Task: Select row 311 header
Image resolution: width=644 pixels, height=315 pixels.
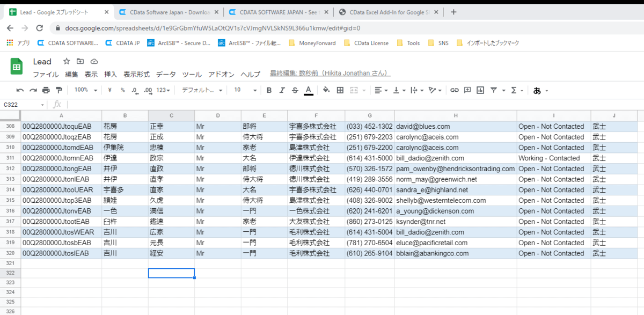Action: (x=10, y=158)
